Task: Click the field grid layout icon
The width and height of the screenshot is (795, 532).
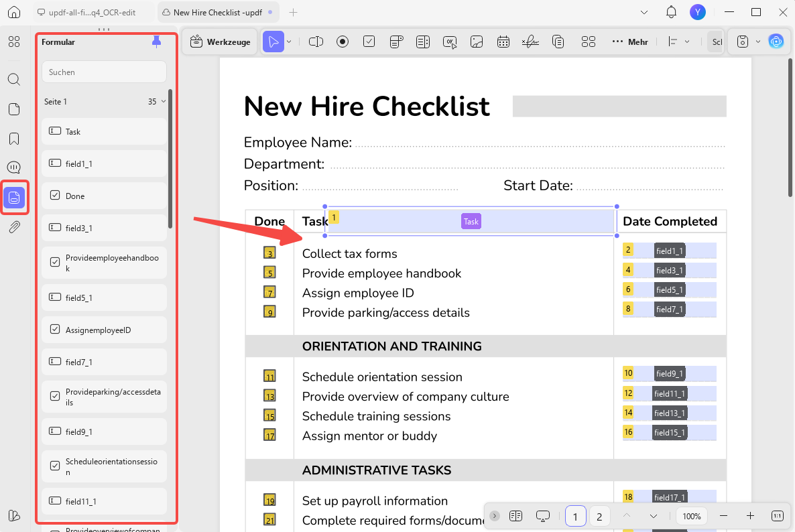Action: click(x=588, y=42)
